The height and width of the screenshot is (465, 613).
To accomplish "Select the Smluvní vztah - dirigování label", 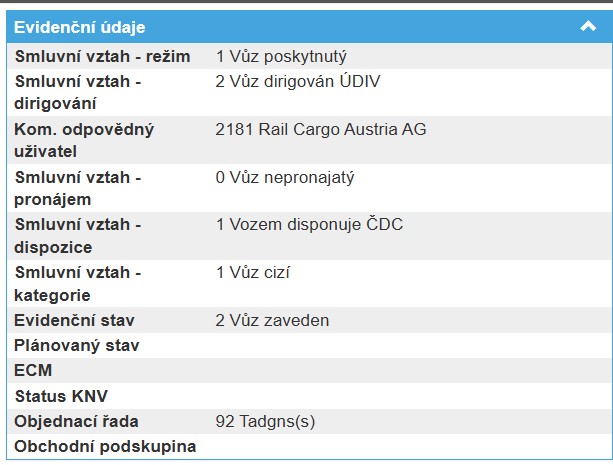I will tap(78, 92).
